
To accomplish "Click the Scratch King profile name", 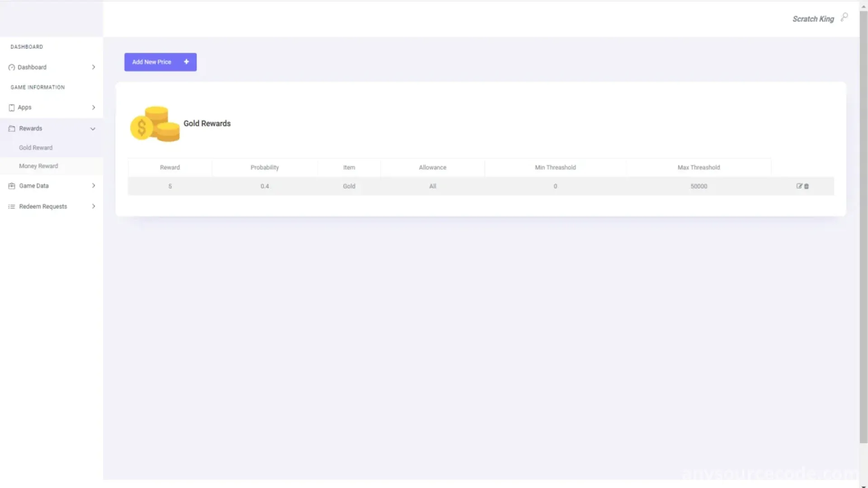I will (813, 19).
